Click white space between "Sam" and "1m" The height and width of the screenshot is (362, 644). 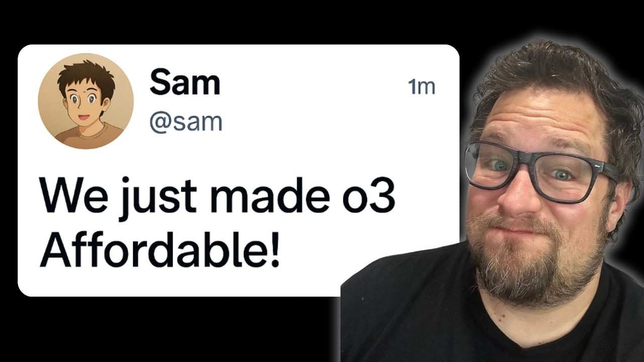pos(312,85)
